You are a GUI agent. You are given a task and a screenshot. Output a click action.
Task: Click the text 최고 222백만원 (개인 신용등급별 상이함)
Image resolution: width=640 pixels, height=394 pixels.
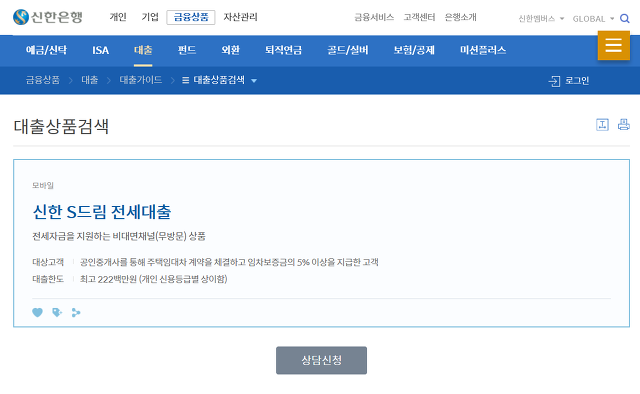[x=153, y=279]
